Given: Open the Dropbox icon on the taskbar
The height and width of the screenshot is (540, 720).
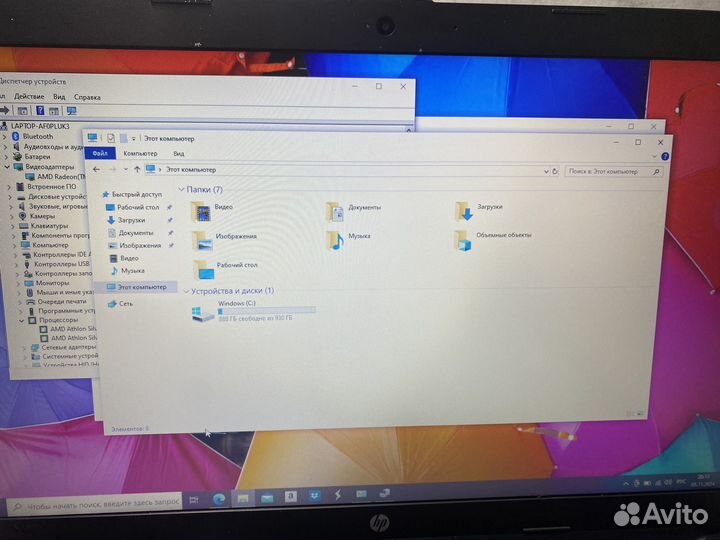Looking at the screenshot, I should [315, 496].
